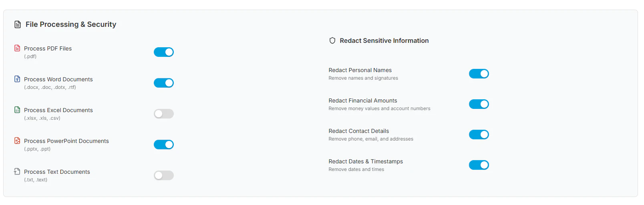Click the PDF file type icon
644x205 pixels.
coord(17,48)
